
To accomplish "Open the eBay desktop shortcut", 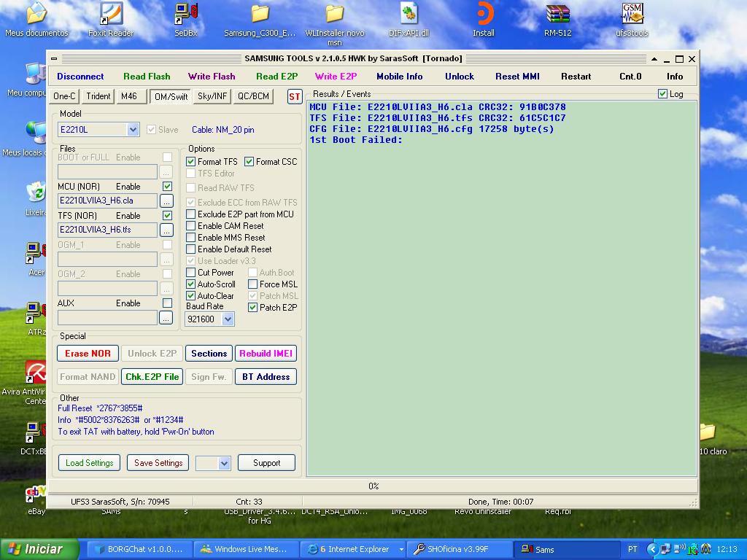I will (x=36, y=499).
